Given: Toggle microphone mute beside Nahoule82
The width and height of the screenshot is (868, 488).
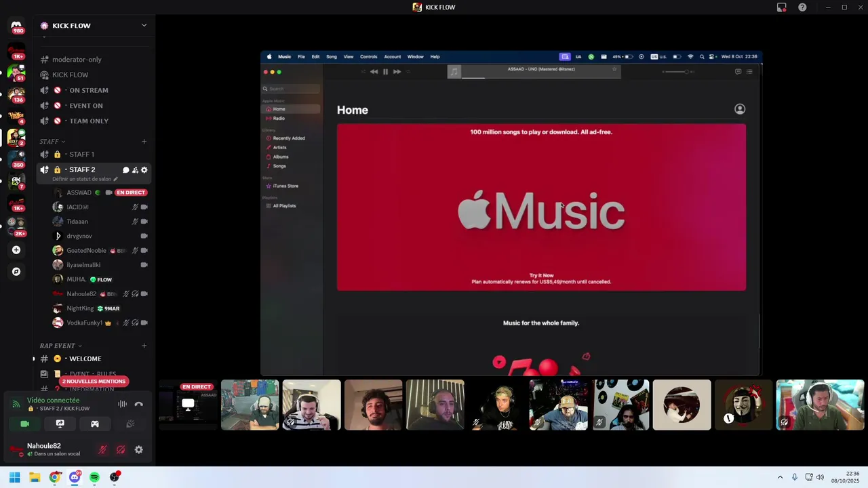Looking at the screenshot, I should point(103,449).
